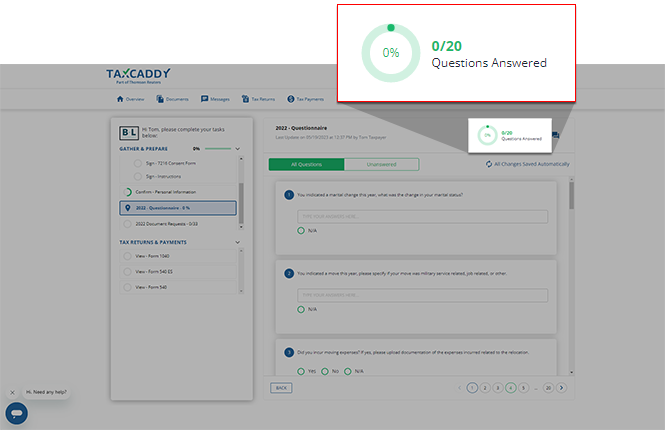Screen dimensions: 665x430
Task: Open the Documents section
Action: (172, 99)
